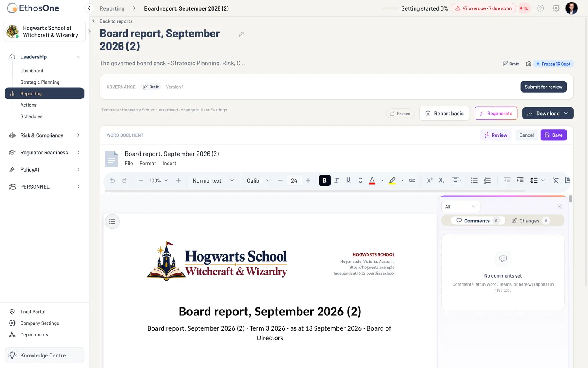
Task: Open the Calibri font dropdown
Action: [x=258, y=180]
